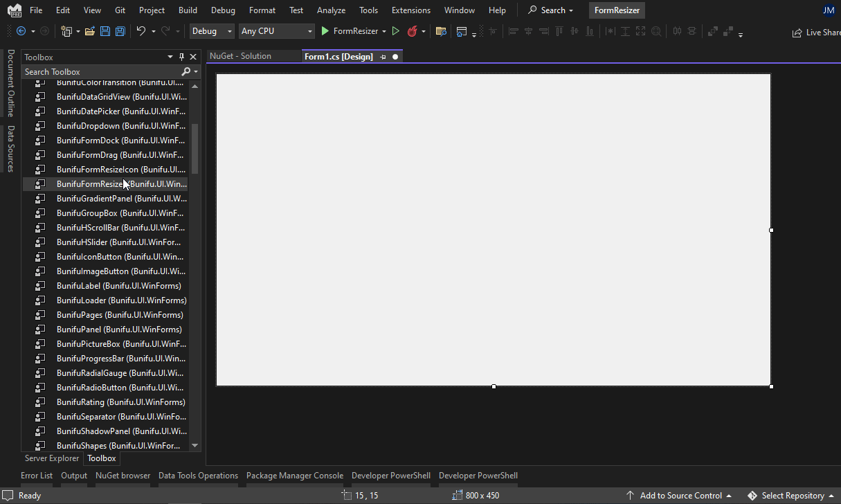Click the Align Lefts layout icon
The image size is (841, 504).
pos(513,31)
